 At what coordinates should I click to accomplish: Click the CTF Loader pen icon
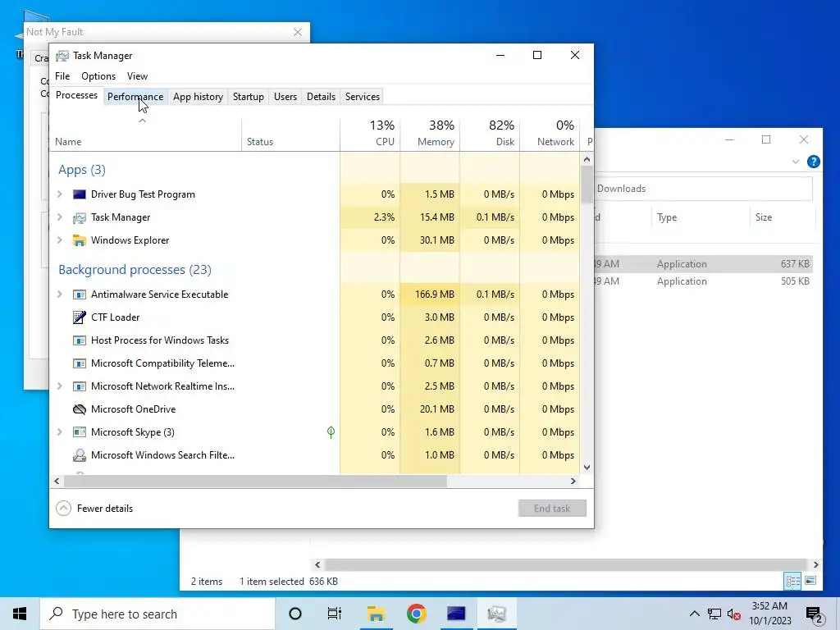pos(80,317)
